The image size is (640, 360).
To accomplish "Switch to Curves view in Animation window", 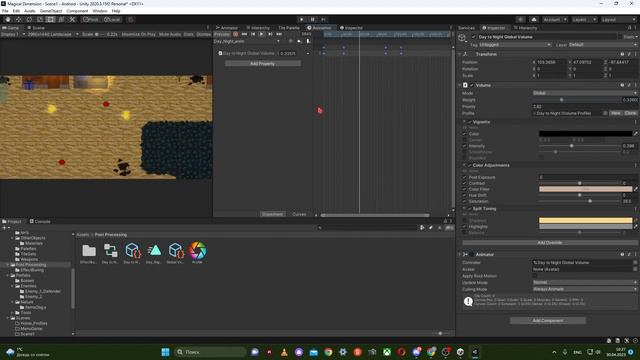I will pos(299,214).
